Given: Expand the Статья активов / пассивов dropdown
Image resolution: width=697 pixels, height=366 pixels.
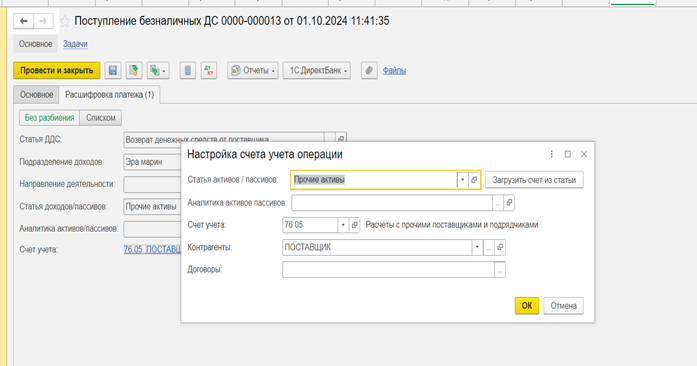Looking at the screenshot, I should [x=462, y=180].
